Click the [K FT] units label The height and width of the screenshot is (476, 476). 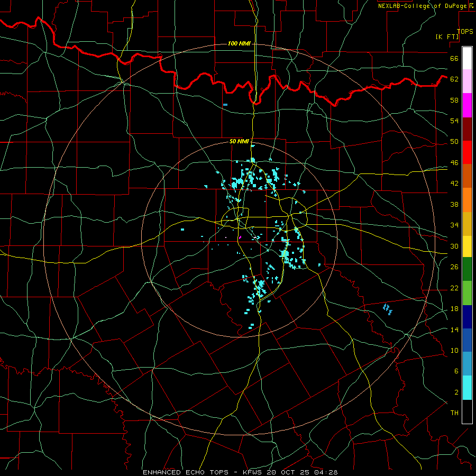pyautogui.click(x=447, y=37)
